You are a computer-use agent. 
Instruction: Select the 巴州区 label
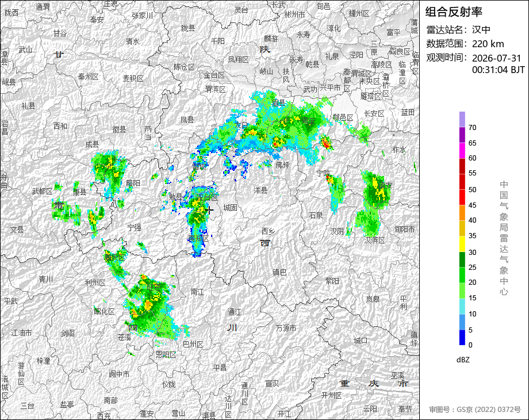pyautogui.click(x=193, y=344)
